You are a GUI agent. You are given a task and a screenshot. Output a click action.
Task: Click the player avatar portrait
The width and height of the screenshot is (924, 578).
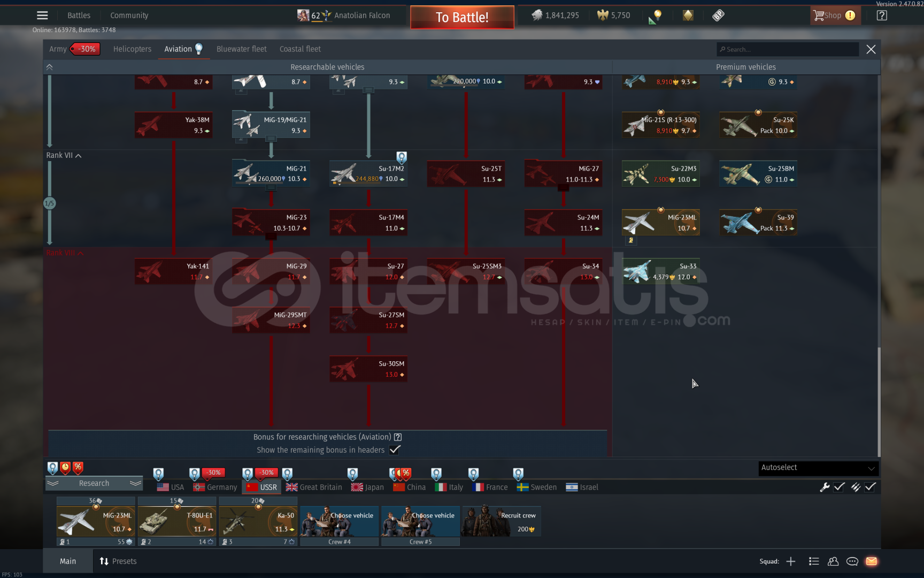point(303,16)
